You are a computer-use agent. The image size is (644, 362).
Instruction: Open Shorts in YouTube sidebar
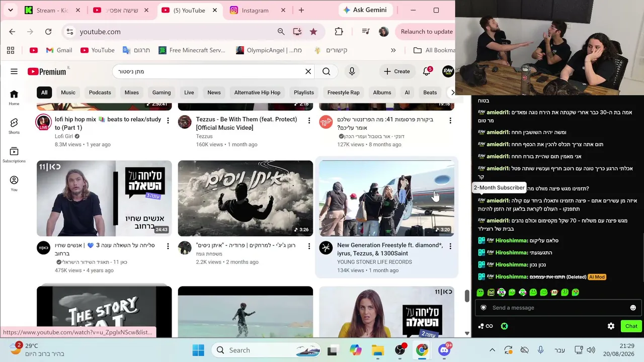pos(14,126)
